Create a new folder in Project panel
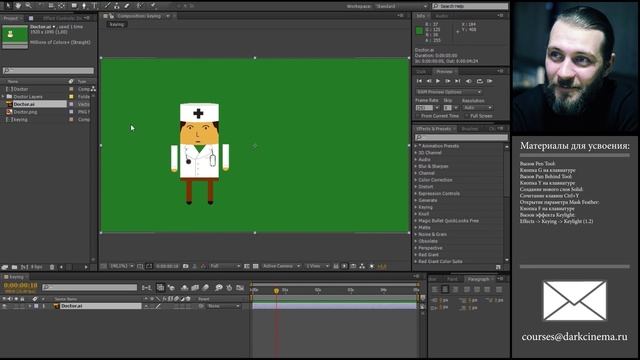This screenshot has width=640, height=360. (14, 267)
